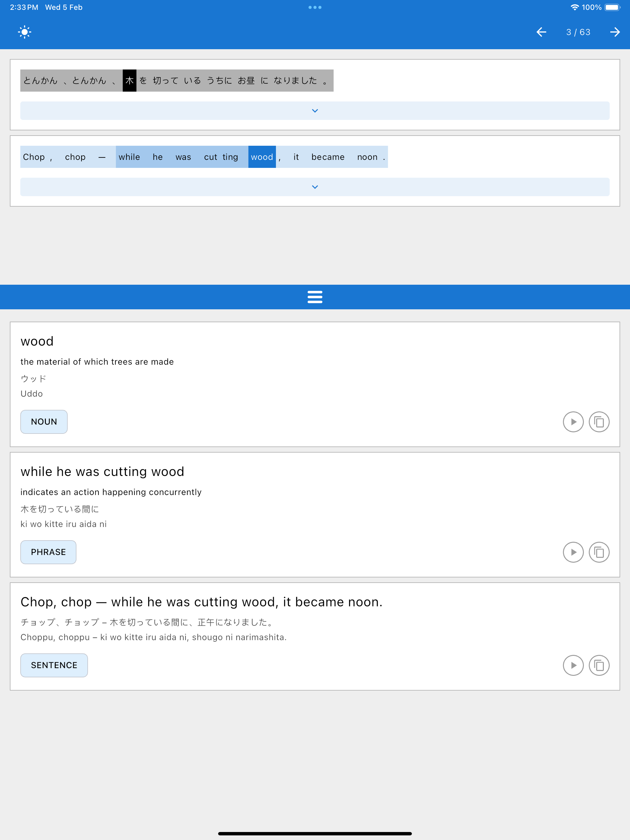The image size is (630, 840).
Task: Expand details under the English sentence
Action: coord(315,187)
